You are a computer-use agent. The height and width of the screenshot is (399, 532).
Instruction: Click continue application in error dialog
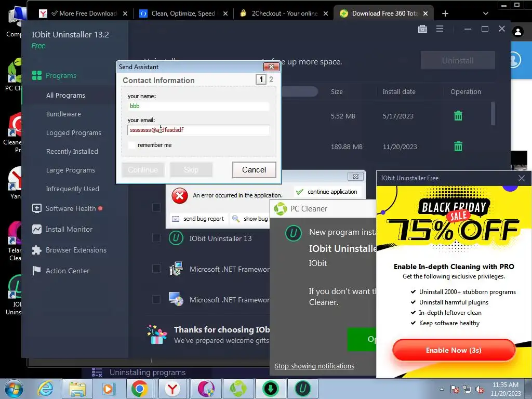[x=326, y=192]
